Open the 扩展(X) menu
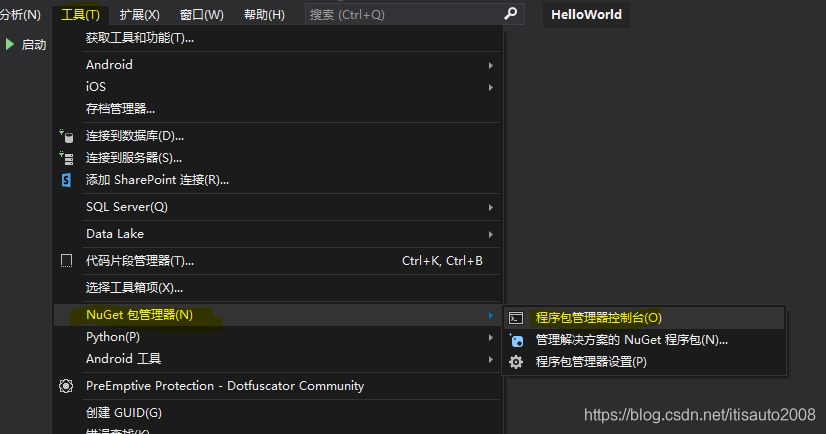The image size is (826, 434). [140, 14]
